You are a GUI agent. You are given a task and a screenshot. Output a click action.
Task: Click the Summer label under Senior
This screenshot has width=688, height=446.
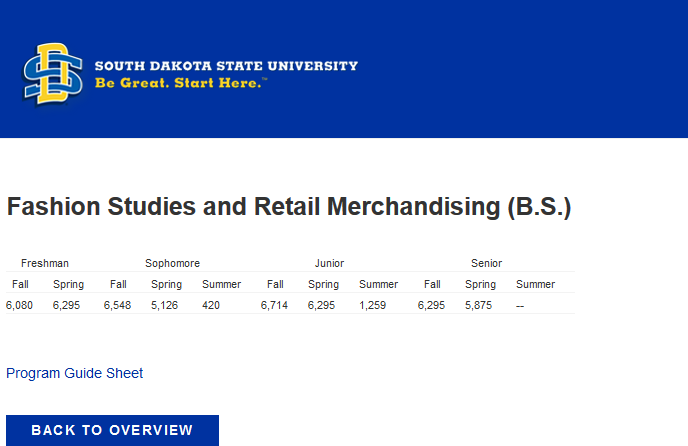tap(535, 284)
